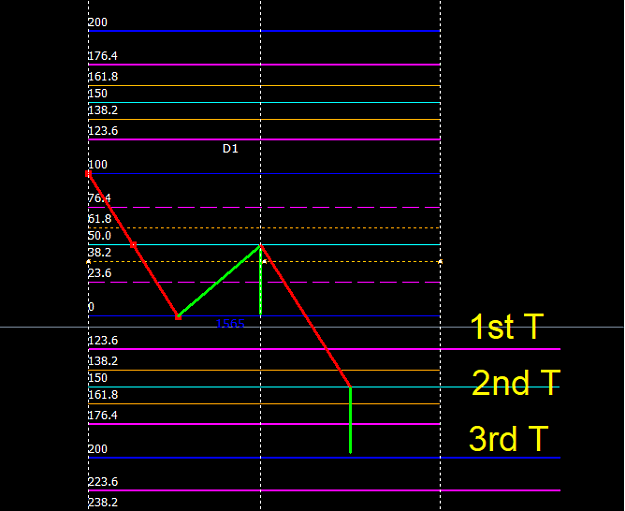Click the '161.8' label above the 100 level
The width and height of the screenshot is (625, 511).
click(103, 76)
